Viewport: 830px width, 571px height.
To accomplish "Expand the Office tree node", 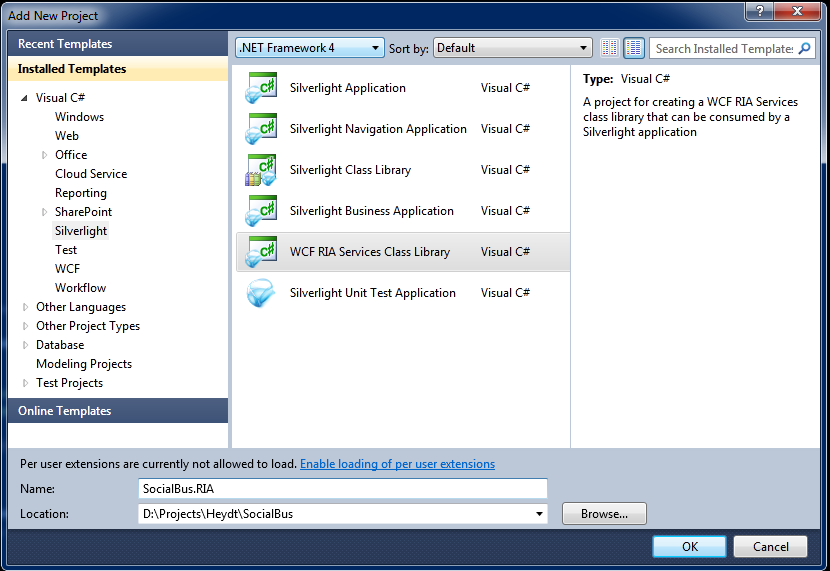I will click(44, 155).
